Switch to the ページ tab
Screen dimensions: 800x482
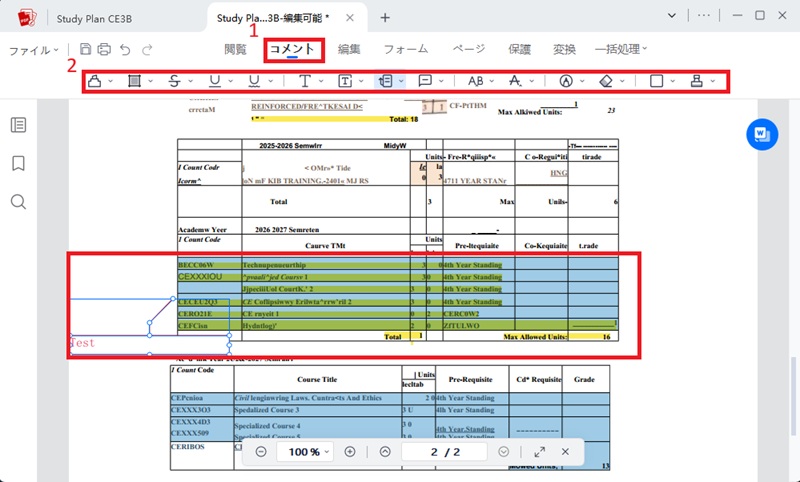pyautogui.click(x=469, y=49)
